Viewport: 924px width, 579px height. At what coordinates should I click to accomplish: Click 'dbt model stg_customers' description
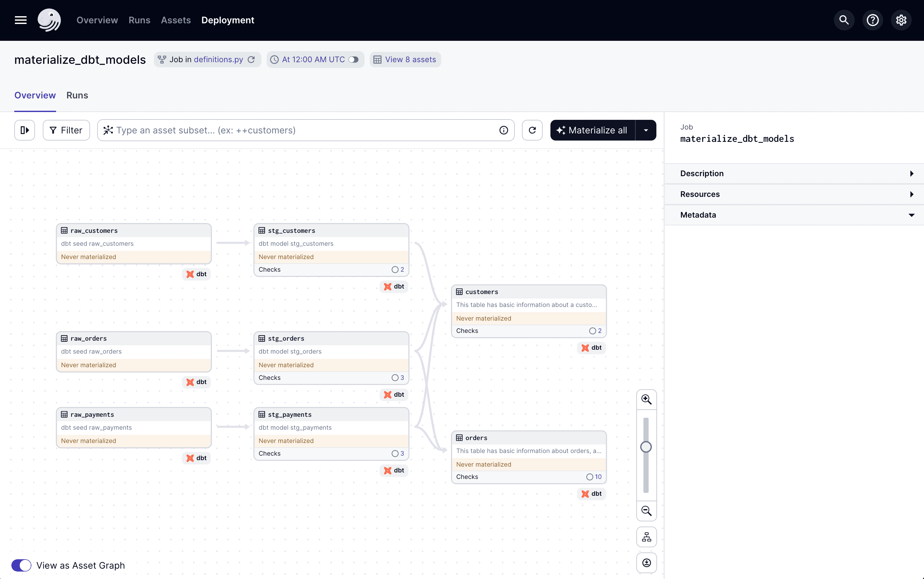pyautogui.click(x=296, y=244)
